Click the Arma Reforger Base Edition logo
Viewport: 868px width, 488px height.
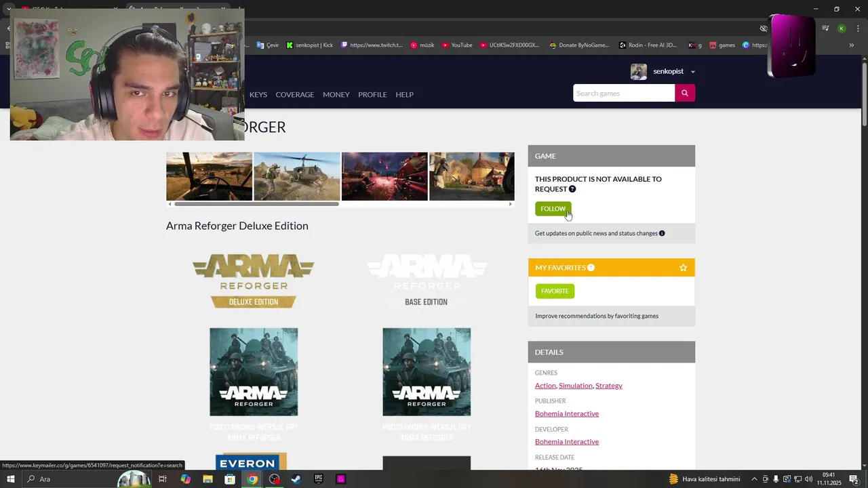point(427,281)
